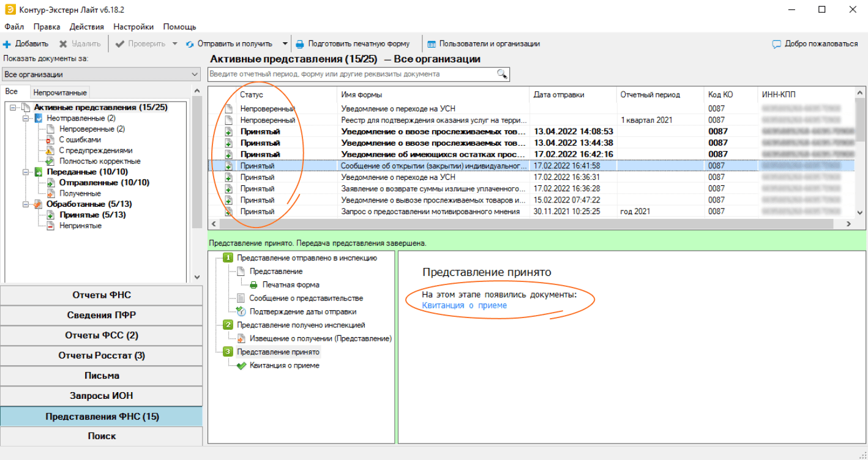
Task: Click the document icon of Активные представления node
Action: [x=26, y=108]
